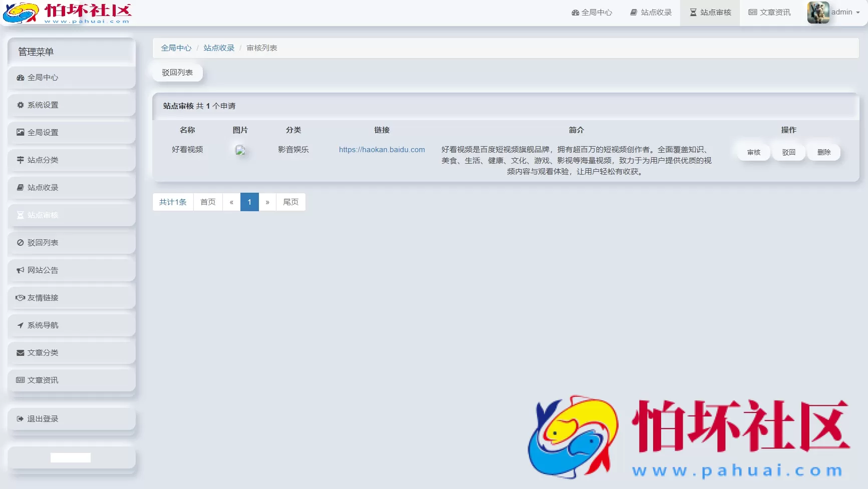Click the 审核 button to approve 好看视频

[x=753, y=152]
